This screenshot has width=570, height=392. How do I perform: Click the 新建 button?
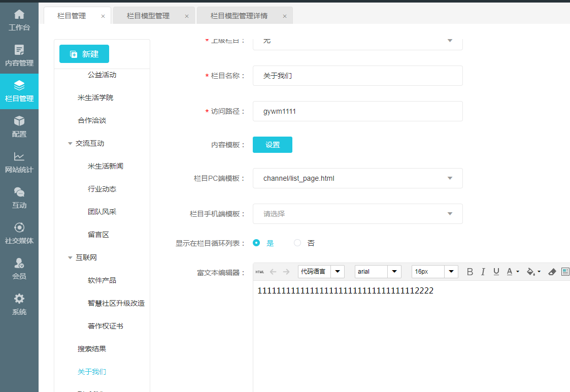click(84, 54)
